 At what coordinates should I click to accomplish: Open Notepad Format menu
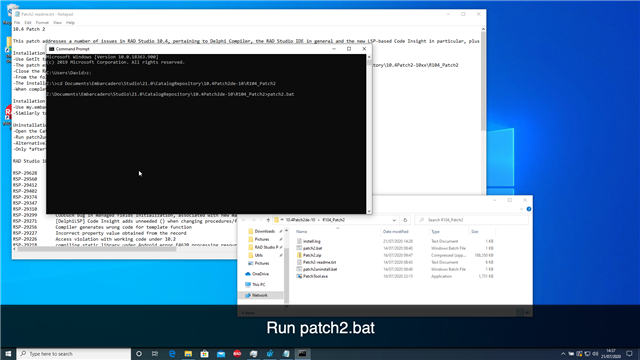coord(42,22)
